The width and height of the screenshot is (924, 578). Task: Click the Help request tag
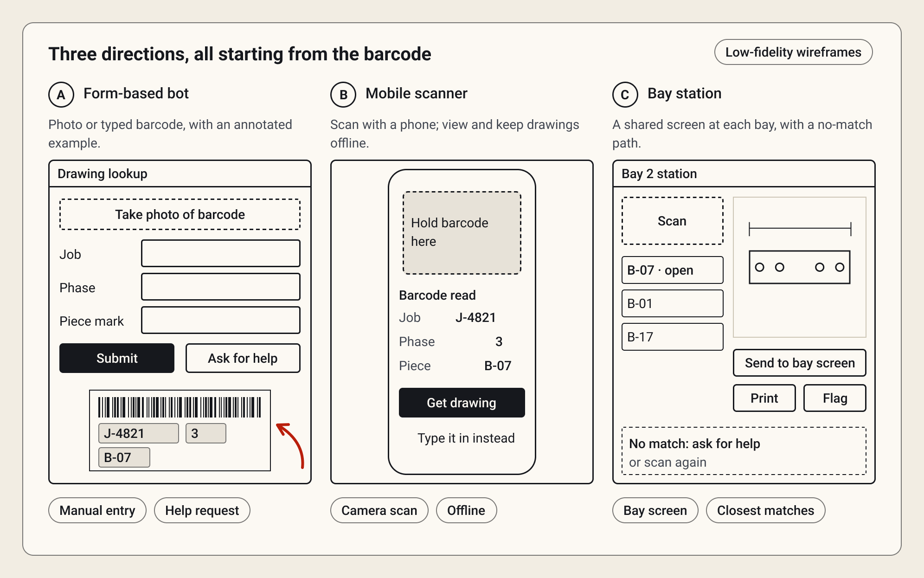coord(202,510)
